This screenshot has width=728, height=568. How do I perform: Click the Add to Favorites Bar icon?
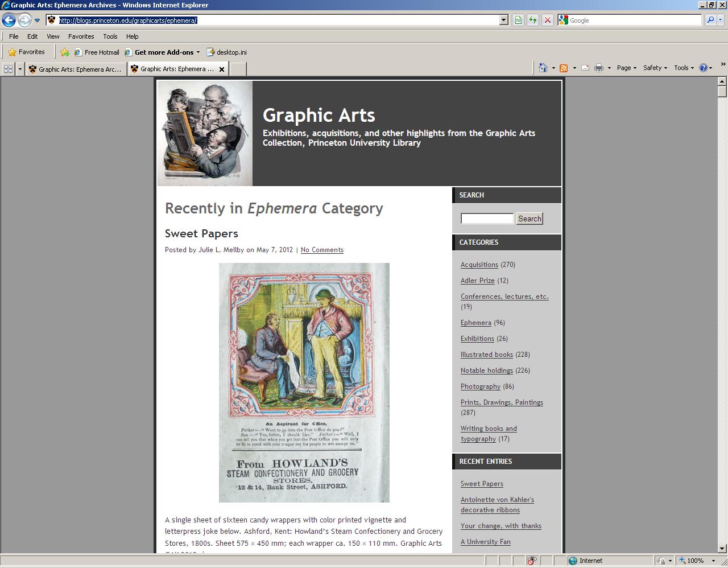point(65,52)
